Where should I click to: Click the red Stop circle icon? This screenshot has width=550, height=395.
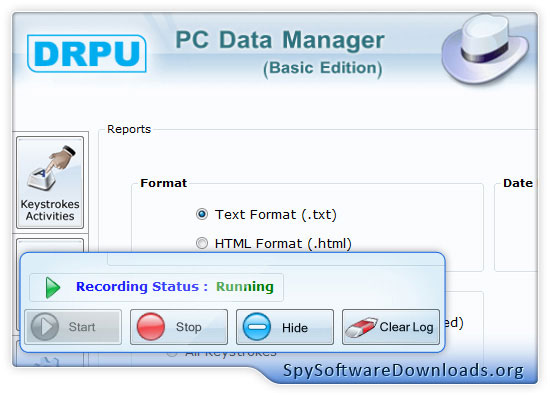click(x=151, y=327)
